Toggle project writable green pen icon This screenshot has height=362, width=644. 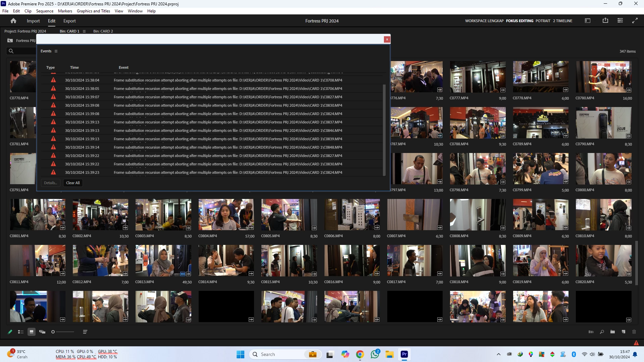(10, 332)
